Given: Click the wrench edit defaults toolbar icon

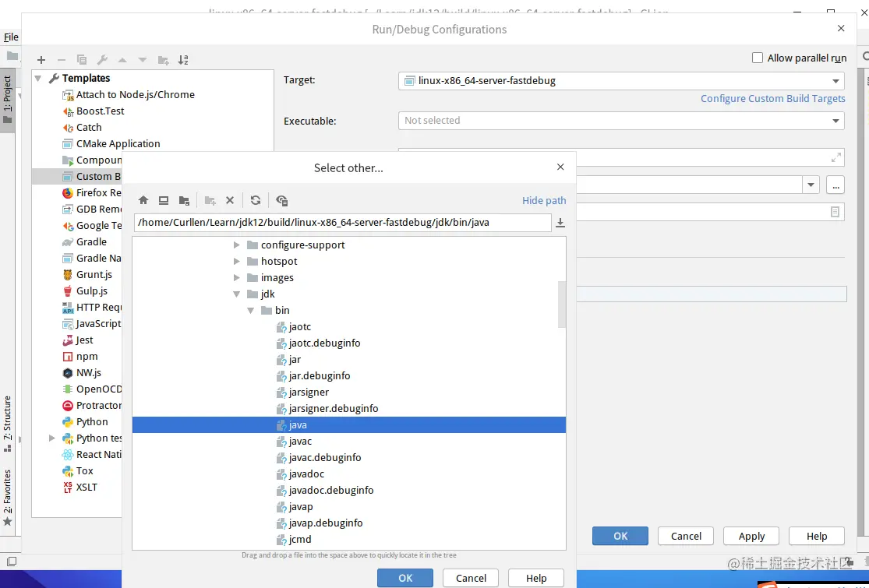Looking at the screenshot, I should coord(102,60).
